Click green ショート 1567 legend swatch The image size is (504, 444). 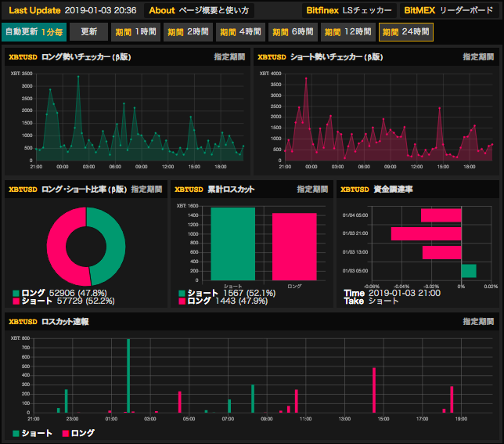[182, 293]
